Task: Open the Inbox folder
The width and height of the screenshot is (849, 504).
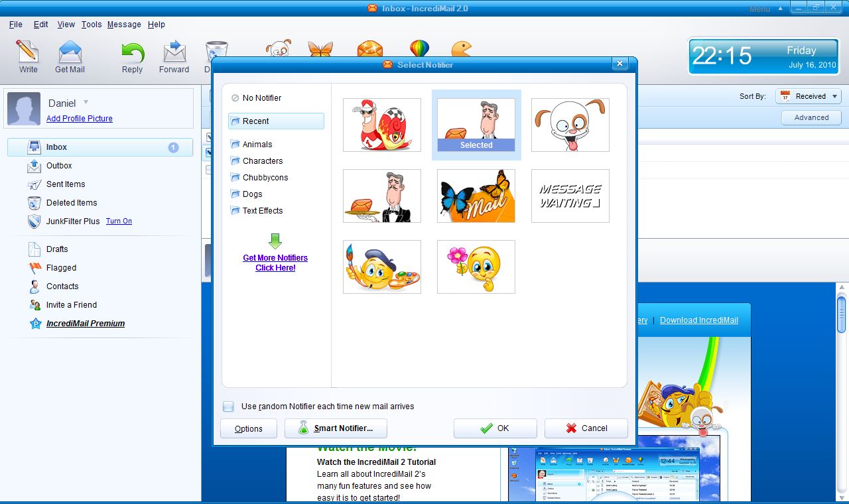Action: point(100,147)
